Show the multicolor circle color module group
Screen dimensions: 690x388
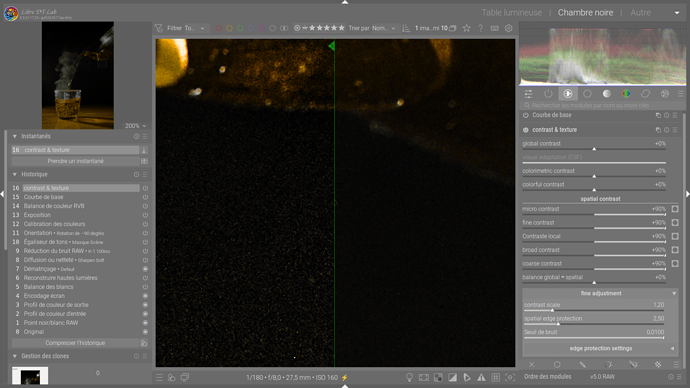click(626, 94)
